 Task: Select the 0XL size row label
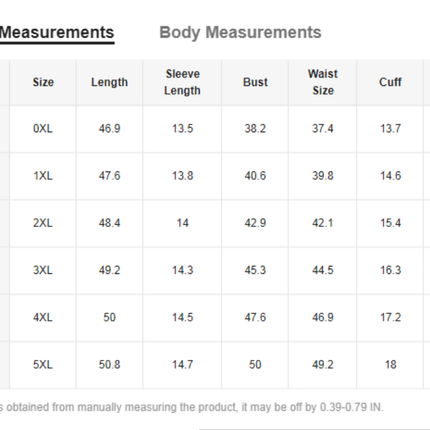click(x=43, y=128)
